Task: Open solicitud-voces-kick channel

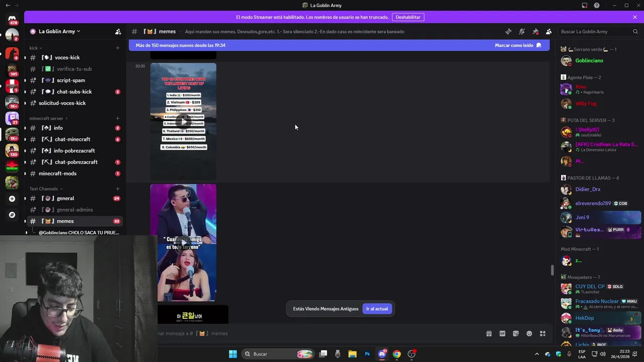Action: click(x=74, y=103)
